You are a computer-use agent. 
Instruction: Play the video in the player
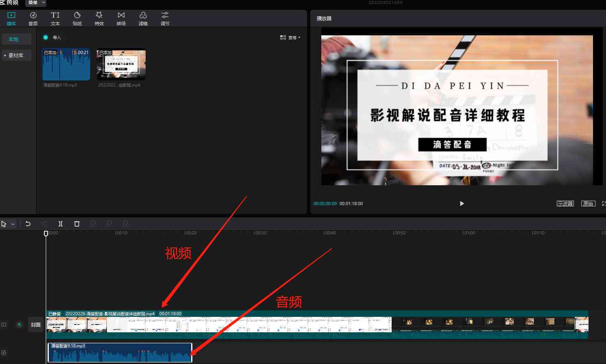coord(462,204)
